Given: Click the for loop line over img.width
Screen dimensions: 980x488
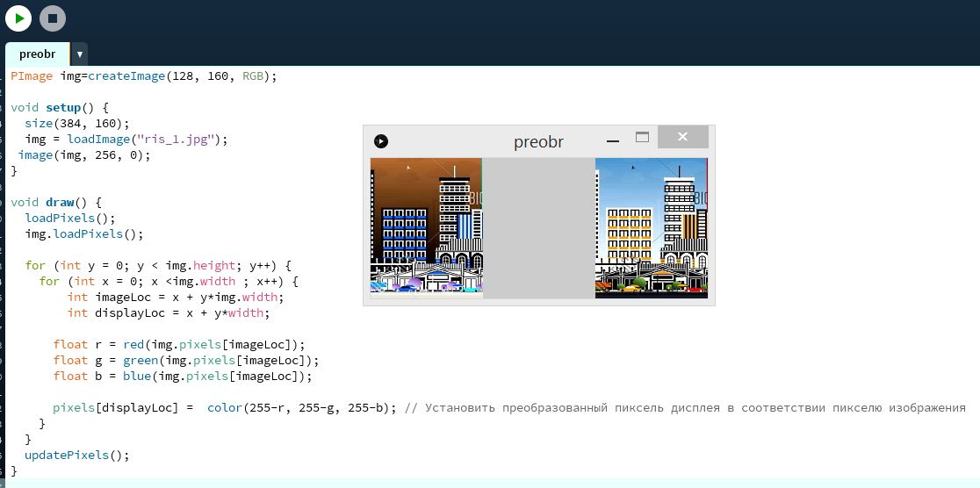Looking at the screenshot, I should coord(169,281).
